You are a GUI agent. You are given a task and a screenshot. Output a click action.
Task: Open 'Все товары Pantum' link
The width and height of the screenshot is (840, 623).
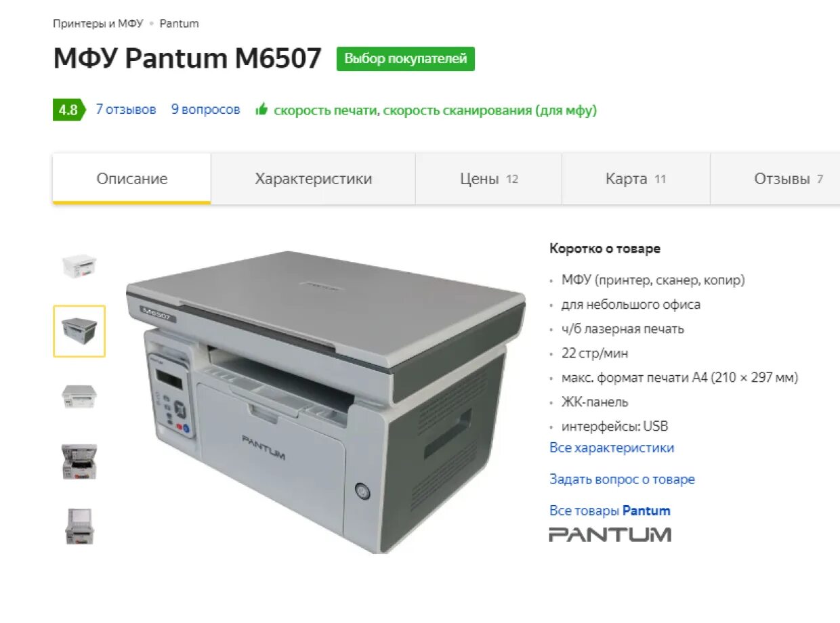point(610,511)
